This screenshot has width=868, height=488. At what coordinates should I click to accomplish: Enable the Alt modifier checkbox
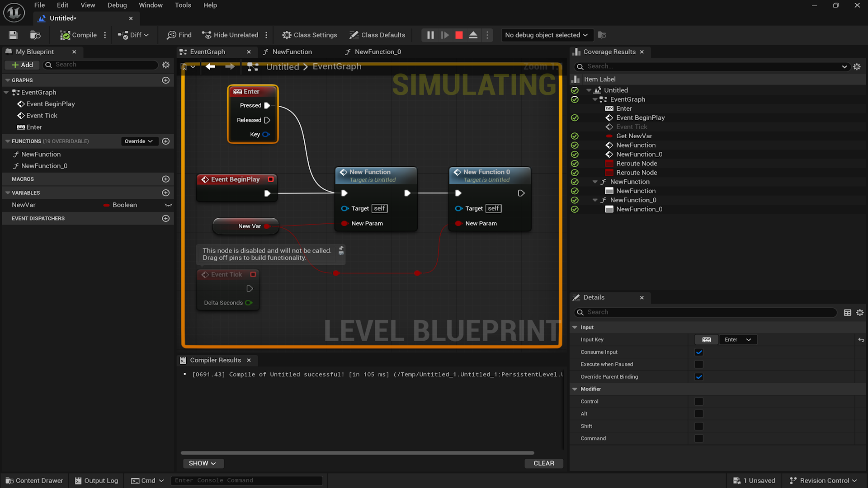(699, 414)
